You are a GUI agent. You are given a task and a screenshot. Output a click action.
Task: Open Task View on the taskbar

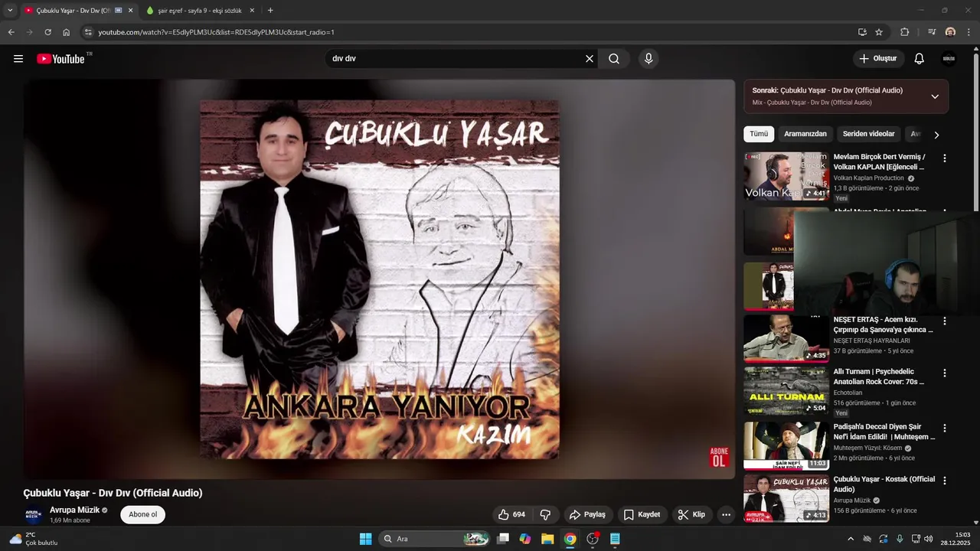503,539
